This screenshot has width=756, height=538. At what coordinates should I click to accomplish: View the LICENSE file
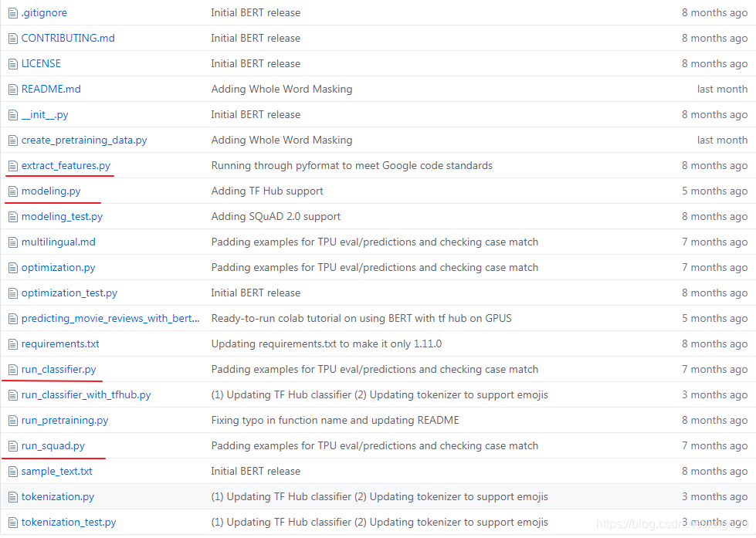click(41, 63)
